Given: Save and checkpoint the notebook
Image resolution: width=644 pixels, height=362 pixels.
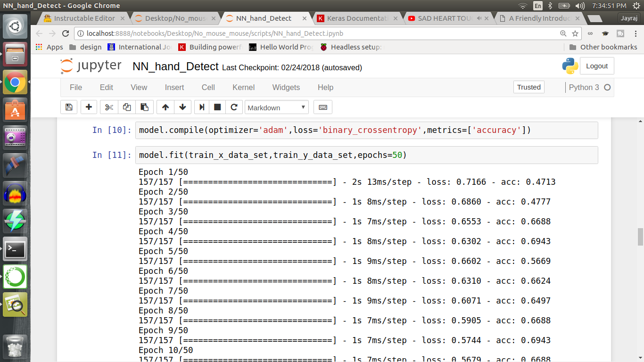Looking at the screenshot, I should 69,107.
